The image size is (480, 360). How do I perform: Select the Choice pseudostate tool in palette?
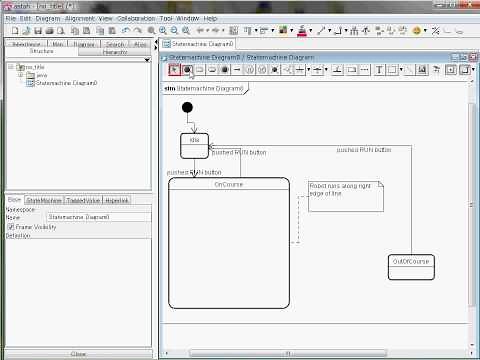pos(287,70)
